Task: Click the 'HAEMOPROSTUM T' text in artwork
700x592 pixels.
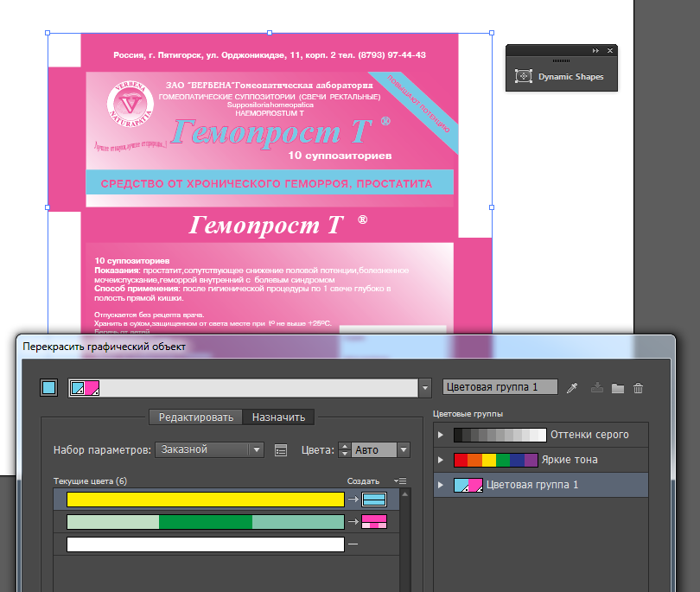Action: point(270,113)
